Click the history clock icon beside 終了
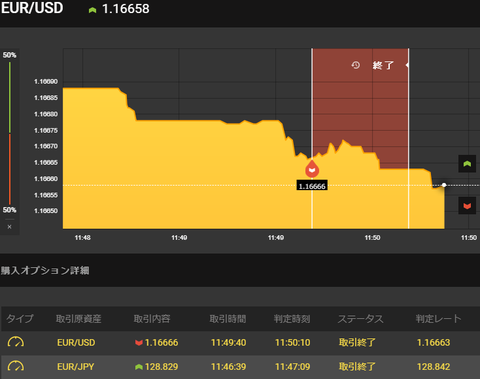Screen dimensions: 480x379 click(x=356, y=65)
